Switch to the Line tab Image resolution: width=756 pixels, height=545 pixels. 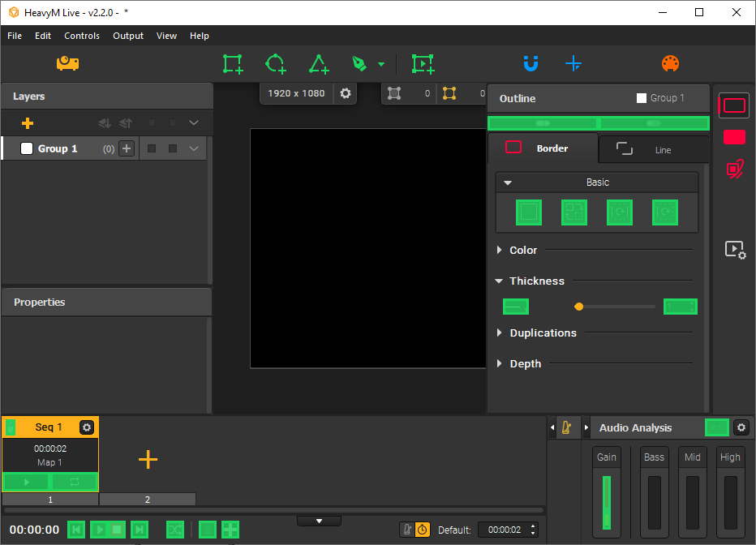653,149
